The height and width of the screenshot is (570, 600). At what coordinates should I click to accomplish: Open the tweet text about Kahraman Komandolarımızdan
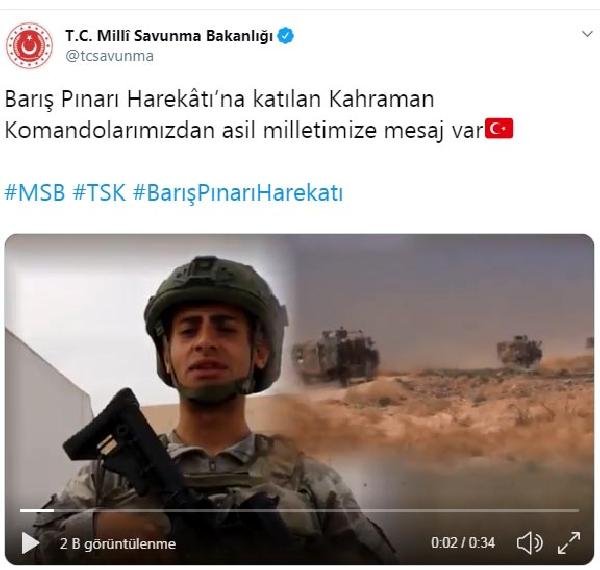(259, 115)
